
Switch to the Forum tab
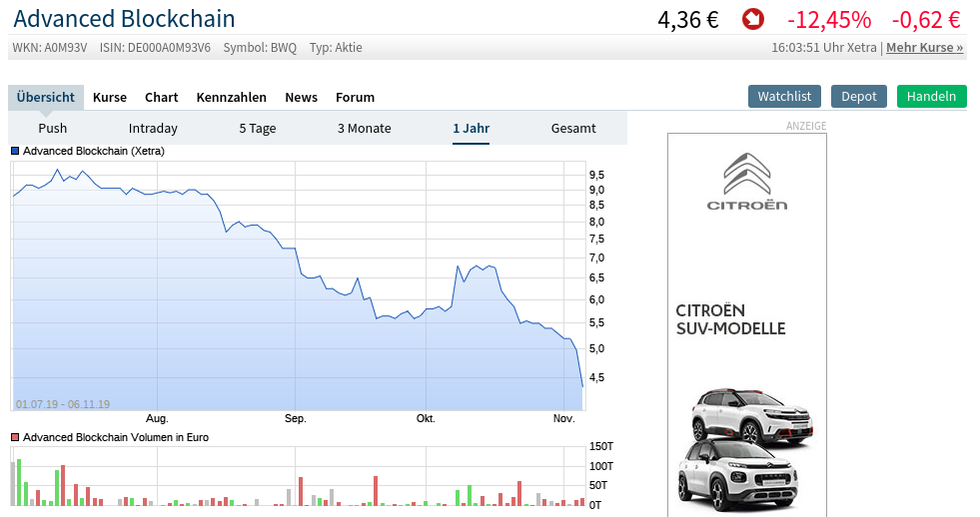point(355,98)
